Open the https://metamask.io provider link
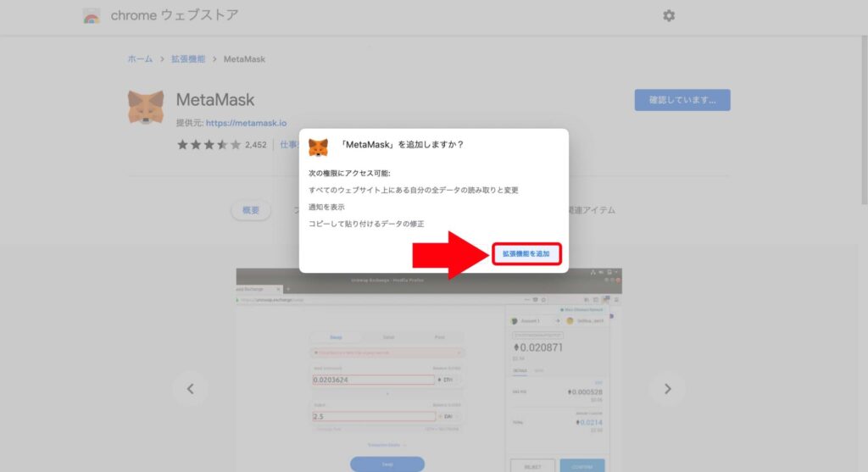This screenshot has height=472, width=868. [247, 123]
